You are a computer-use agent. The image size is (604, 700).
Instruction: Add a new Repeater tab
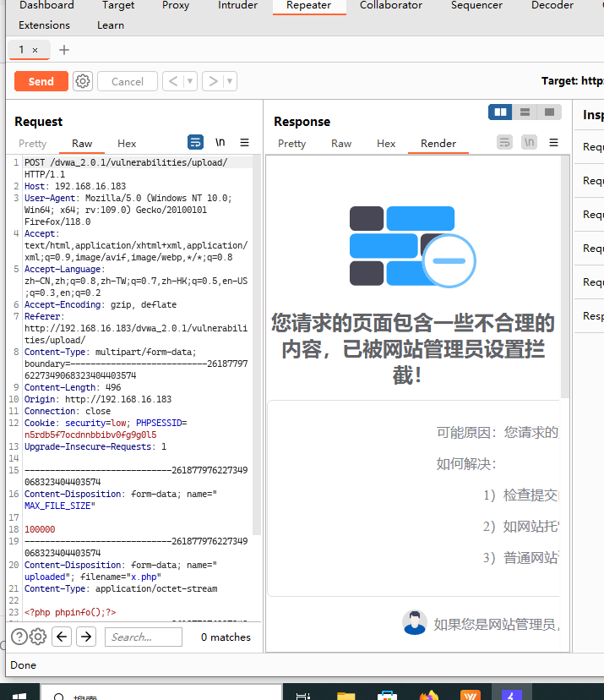point(64,50)
